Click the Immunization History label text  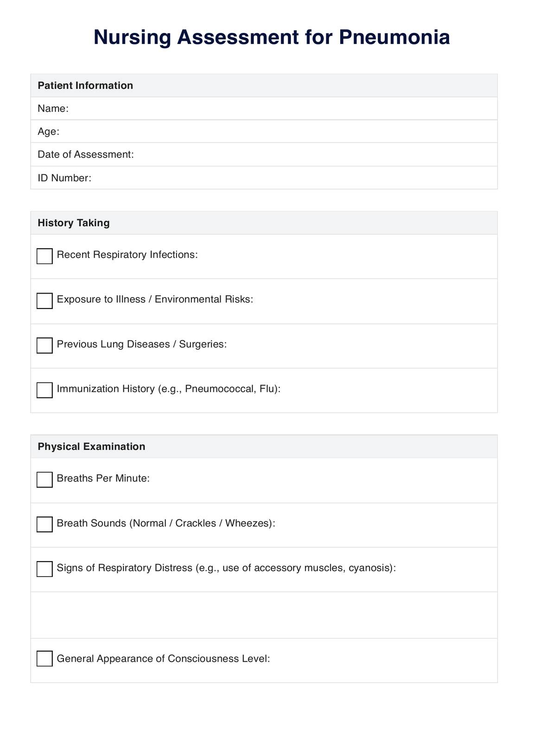[x=169, y=389]
